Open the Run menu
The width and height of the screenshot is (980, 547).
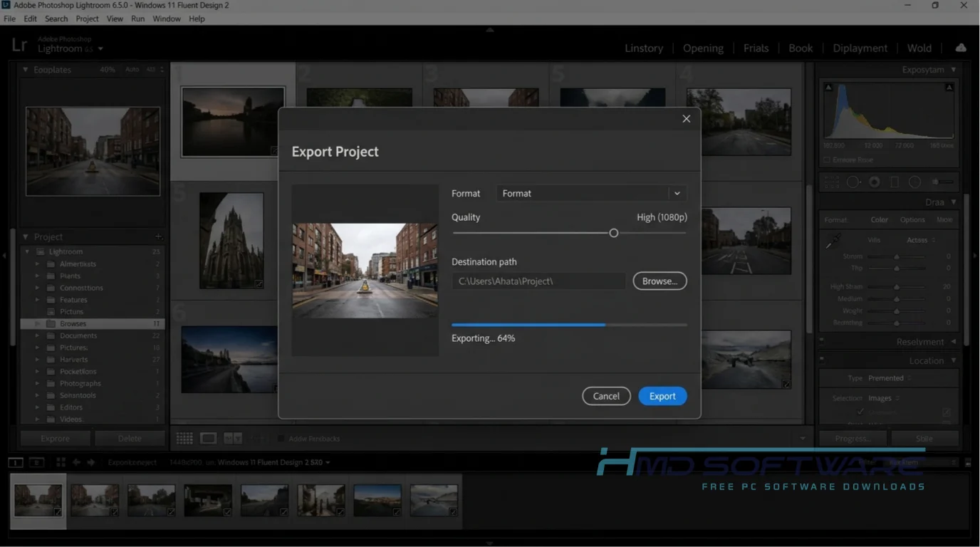137,19
